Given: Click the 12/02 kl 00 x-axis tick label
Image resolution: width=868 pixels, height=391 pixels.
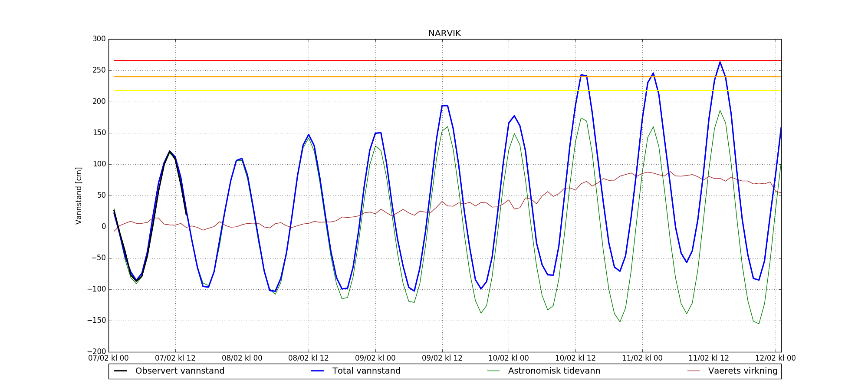Looking at the screenshot, I should 776,358.
